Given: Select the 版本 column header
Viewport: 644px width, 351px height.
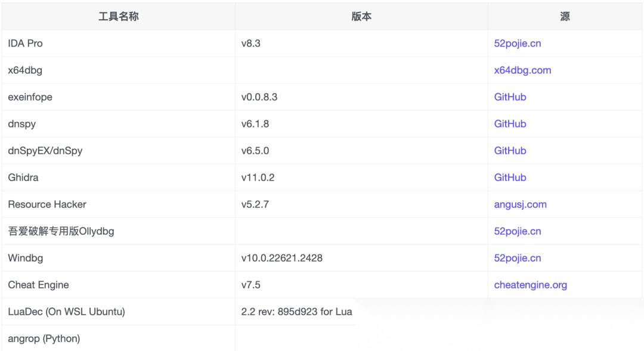Looking at the screenshot, I should click(361, 17).
